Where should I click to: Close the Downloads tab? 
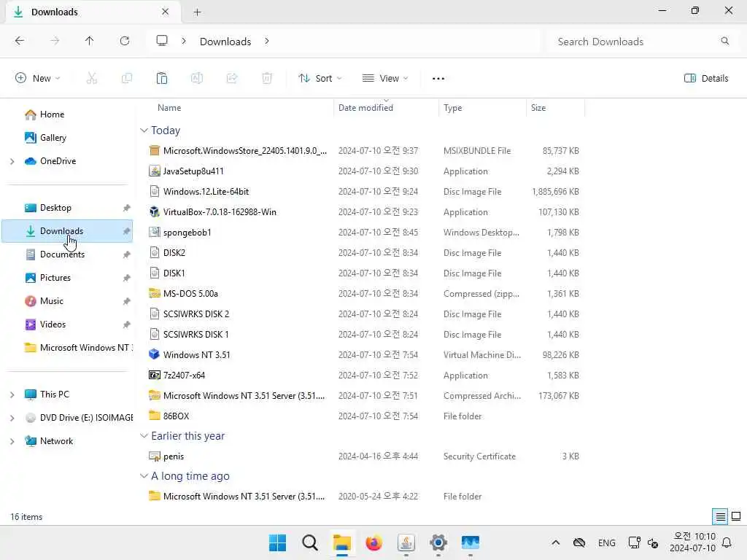[165, 12]
